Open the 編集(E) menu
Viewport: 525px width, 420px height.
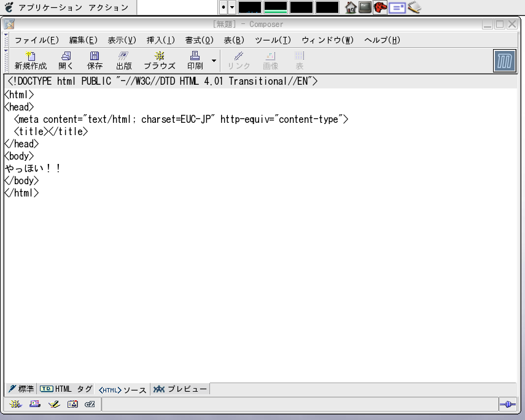pos(84,40)
